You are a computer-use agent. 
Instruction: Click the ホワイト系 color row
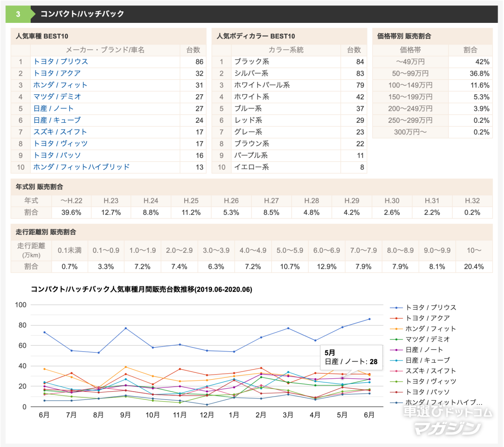point(289,97)
